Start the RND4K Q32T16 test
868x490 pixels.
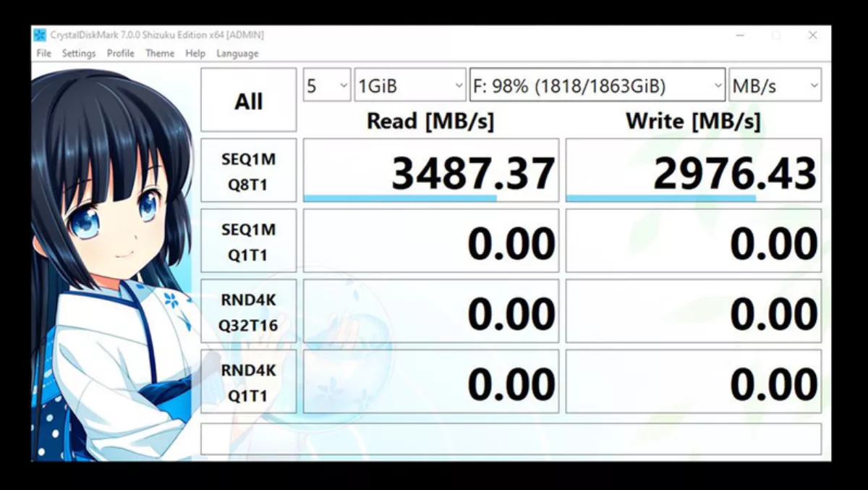coord(248,312)
